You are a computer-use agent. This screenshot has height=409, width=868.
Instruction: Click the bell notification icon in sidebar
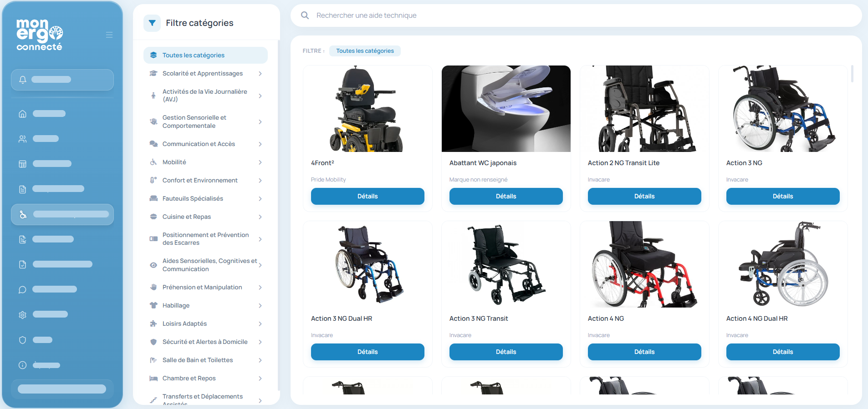tap(22, 80)
